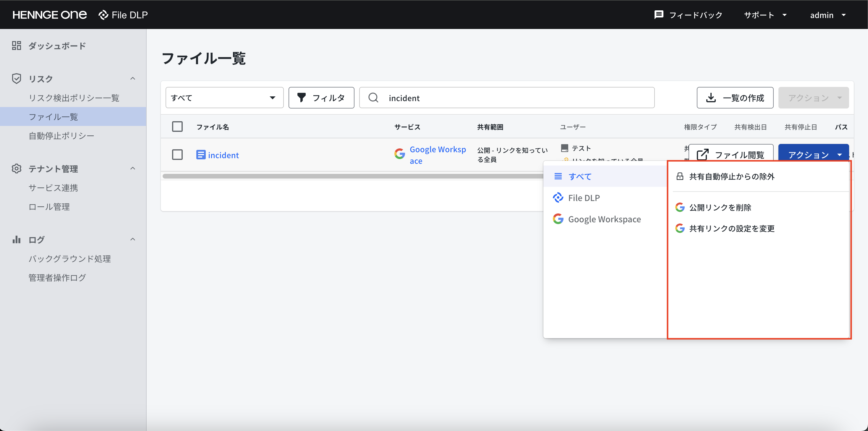Click the search magnifier icon

click(373, 98)
